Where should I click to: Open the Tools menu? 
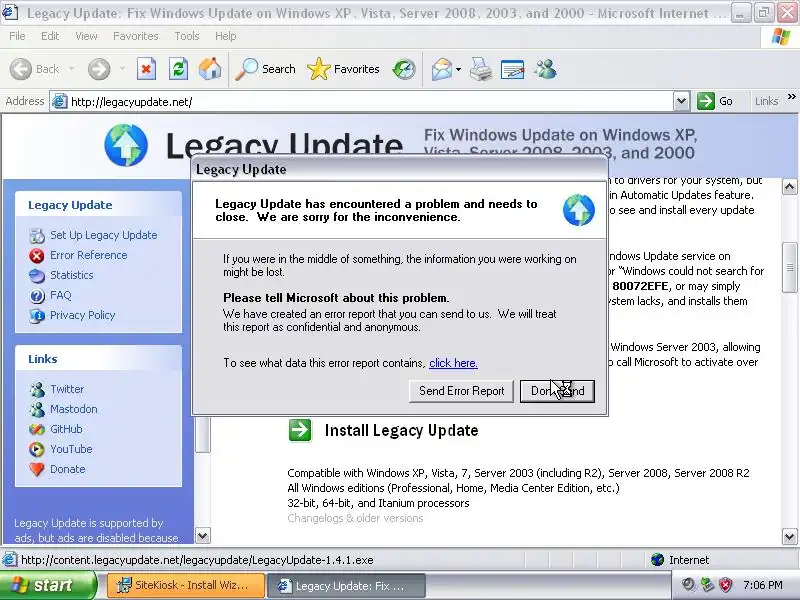point(187,36)
